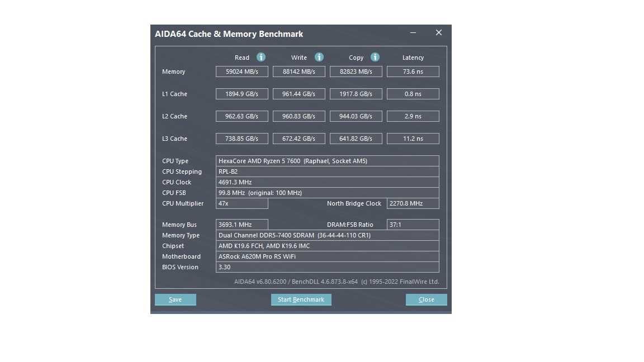
Task: Select the L3 Cache write 672.42 GB/s
Action: pyautogui.click(x=299, y=139)
